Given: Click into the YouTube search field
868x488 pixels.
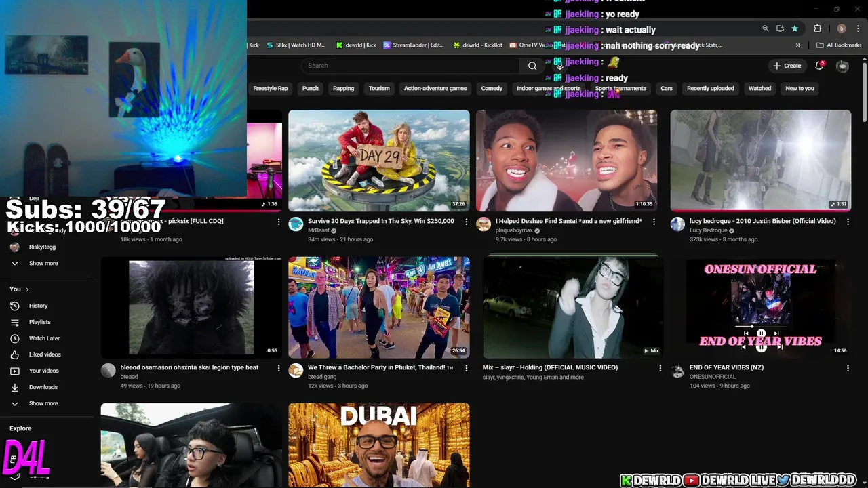Looking at the screenshot, I should tap(411, 66).
